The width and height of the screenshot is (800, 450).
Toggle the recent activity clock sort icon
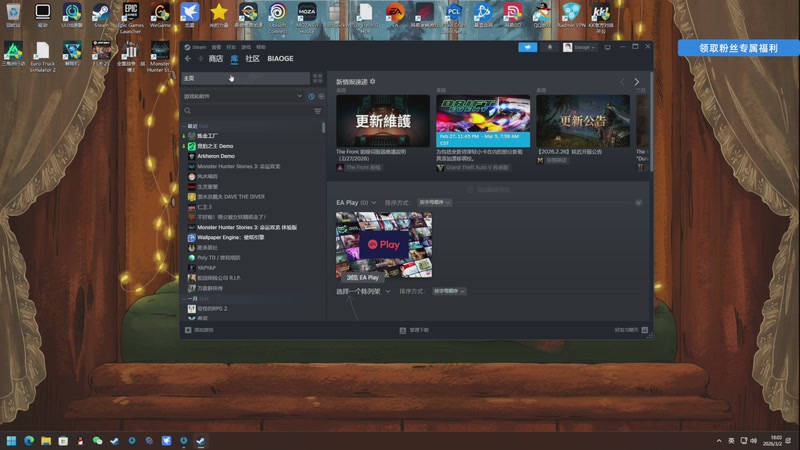(311, 96)
